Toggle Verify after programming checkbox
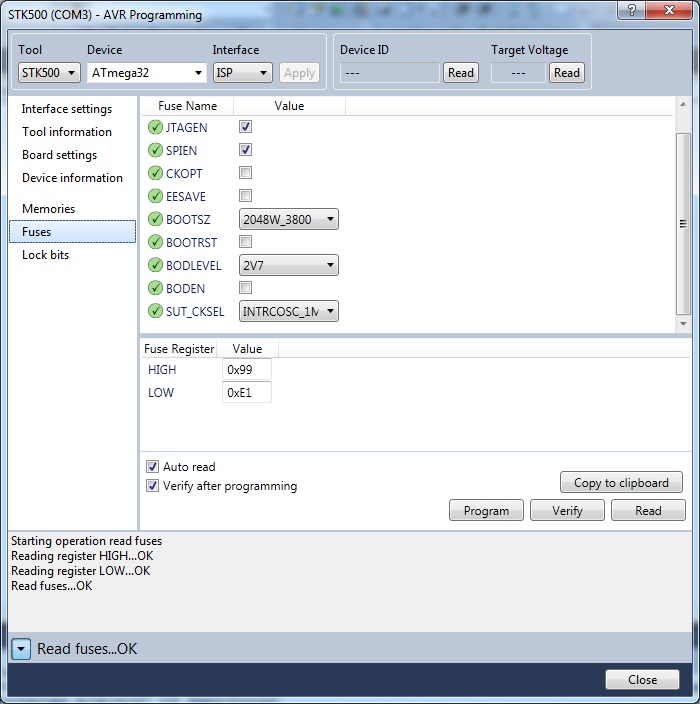The width and height of the screenshot is (700, 704). point(152,486)
